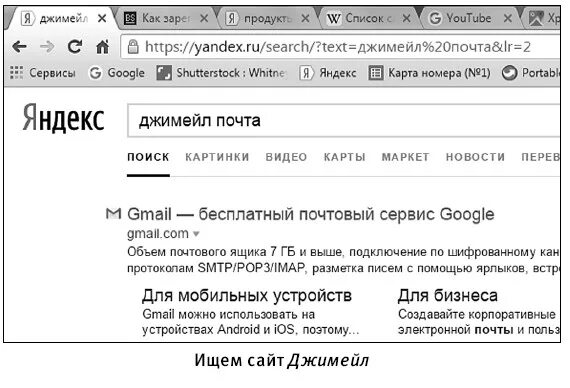This screenshot has height=388, width=570.
Task: Reload the page with the refresh icon
Action: click(x=75, y=47)
